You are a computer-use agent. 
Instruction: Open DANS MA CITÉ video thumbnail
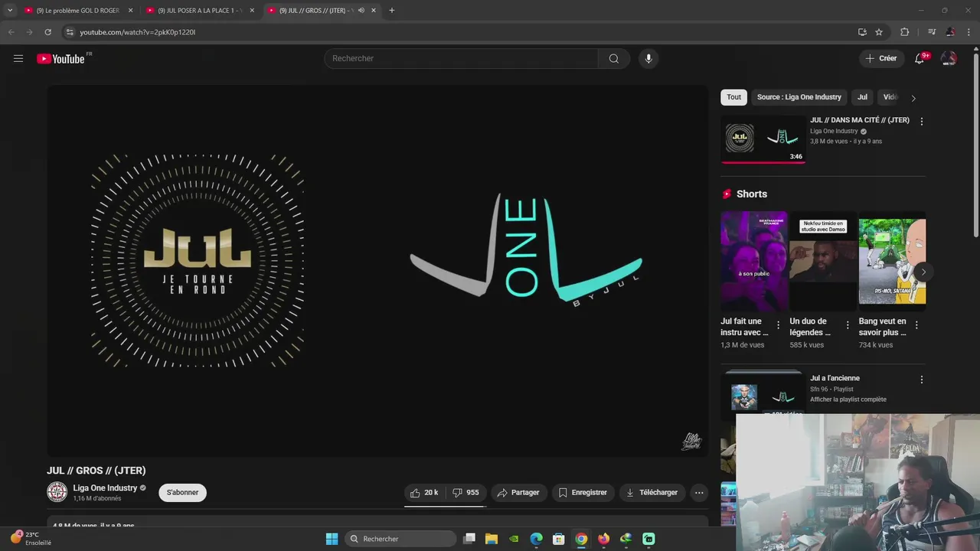pos(763,139)
